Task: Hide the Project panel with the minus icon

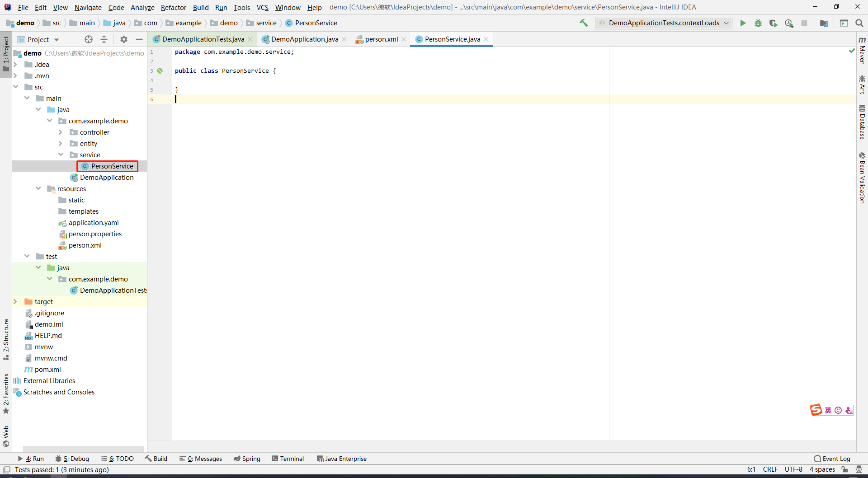Action: [139, 39]
